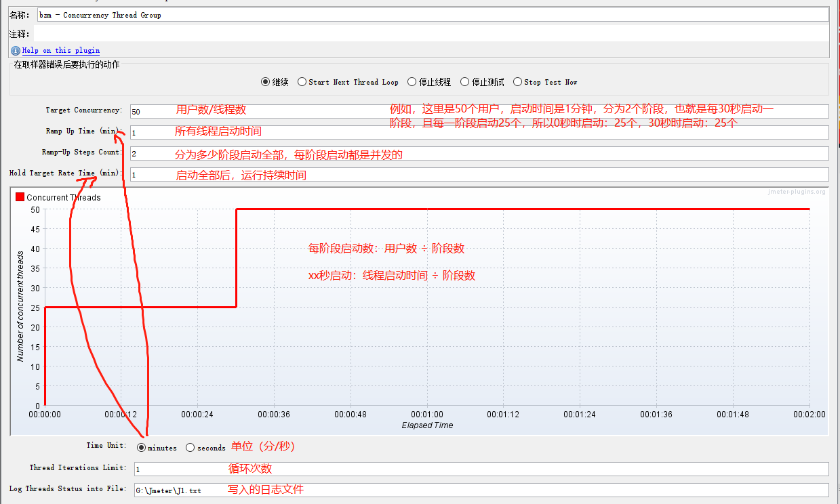Focus the Ramp-Up Steps Count field
The width and height of the screenshot is (840, 504).
click(x=479, y=153)
